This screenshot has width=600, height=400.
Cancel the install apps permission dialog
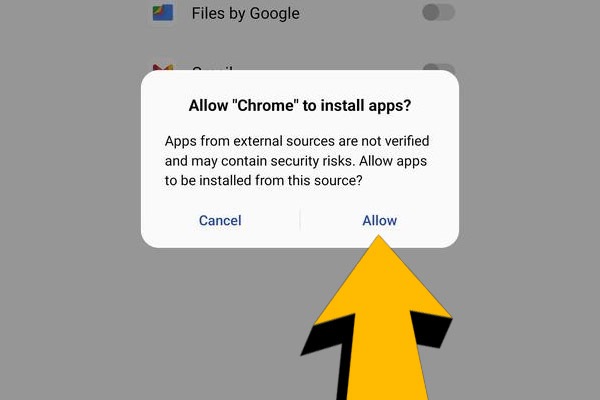[x=220, y=220]
